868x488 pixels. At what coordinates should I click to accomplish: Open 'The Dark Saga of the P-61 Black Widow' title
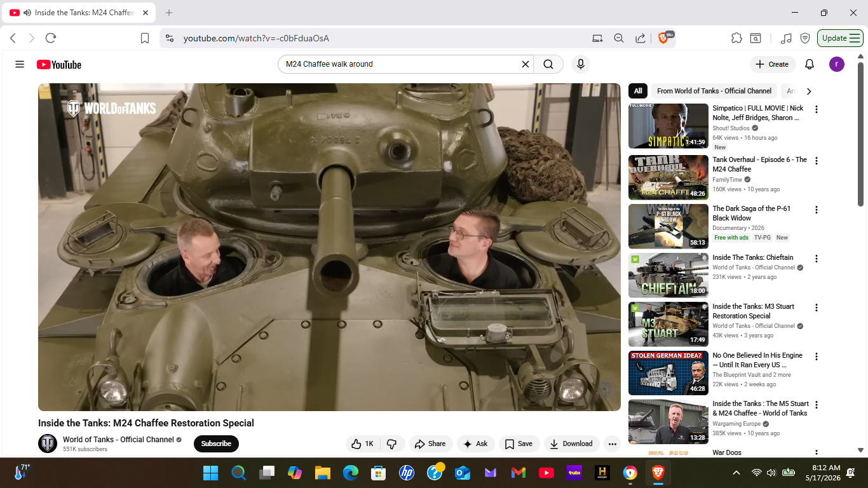[752, 213]
